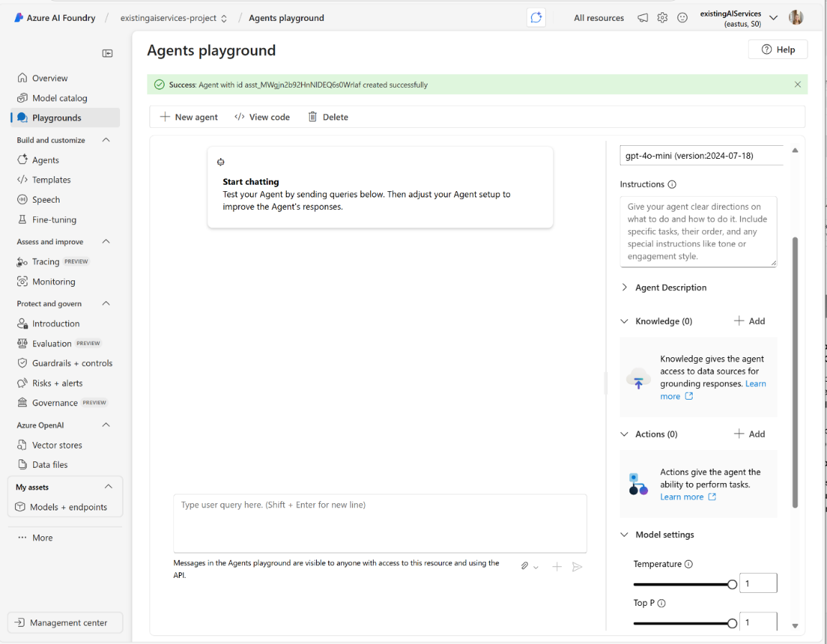The width and height of the screenshot is (827, 644).
Task: Select the Playgrounds sidebar icon
Action: click(x=24, y=117)
